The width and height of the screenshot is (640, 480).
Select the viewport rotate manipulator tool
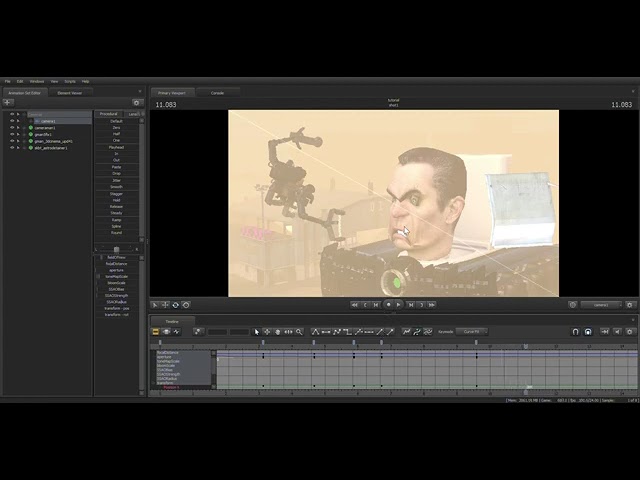click(176, 305)
